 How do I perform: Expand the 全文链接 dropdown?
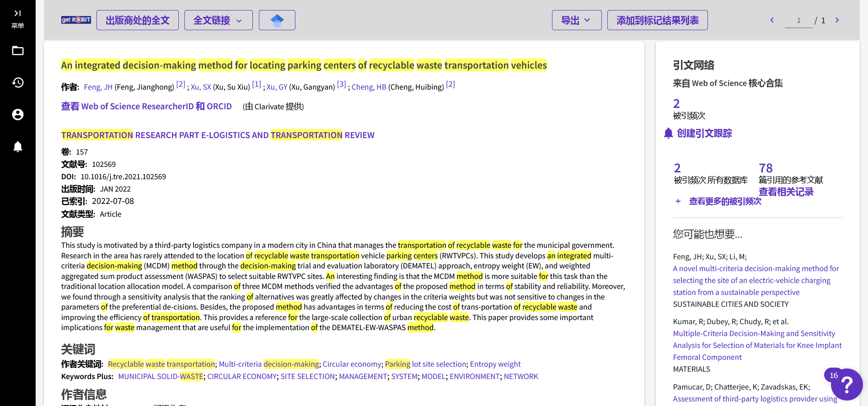coord(218,20)
